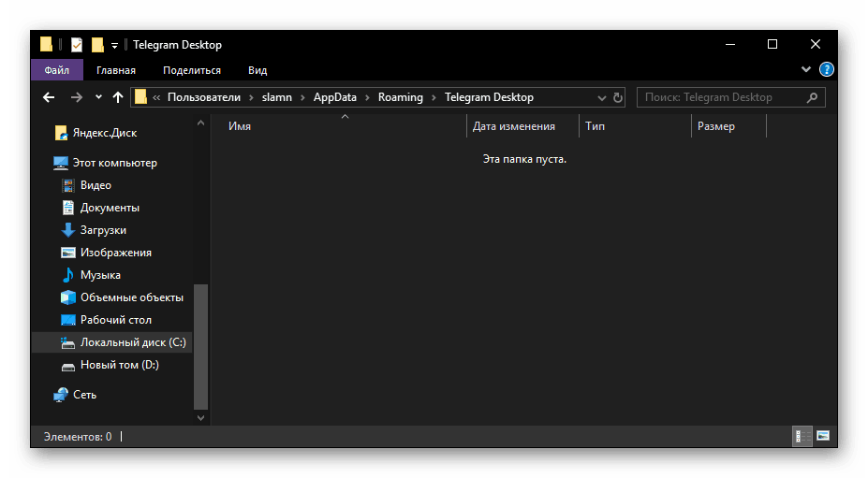Sort by the Тип column header
This screenshot has width=868, height=478.
tap(596, 126)
